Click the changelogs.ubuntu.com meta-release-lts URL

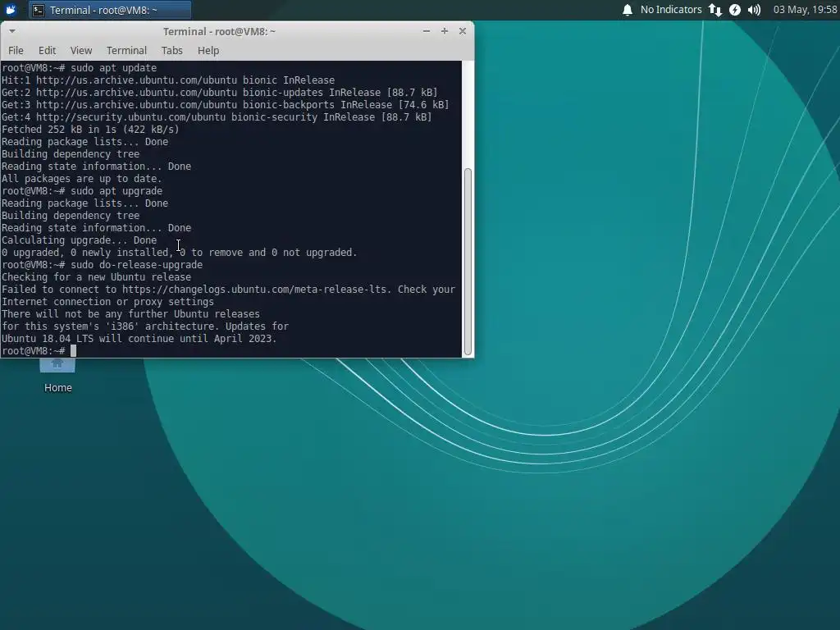[x=254, y=290]
